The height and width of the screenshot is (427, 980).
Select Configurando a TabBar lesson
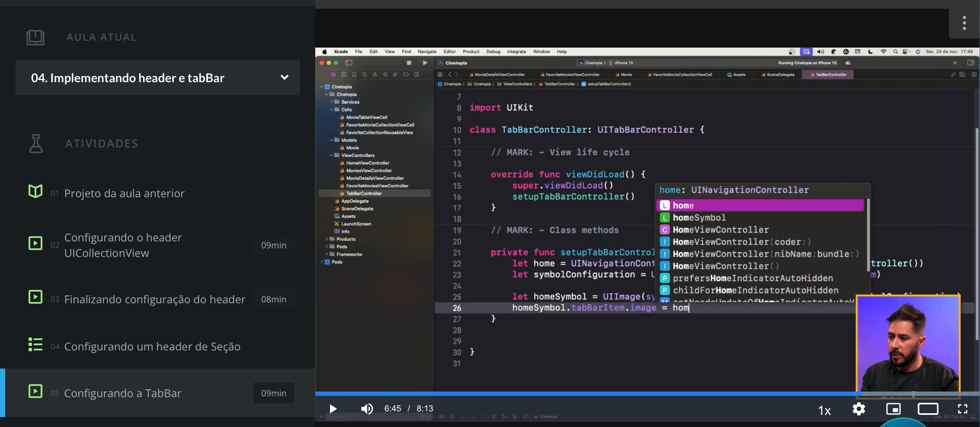click(122, 393)
